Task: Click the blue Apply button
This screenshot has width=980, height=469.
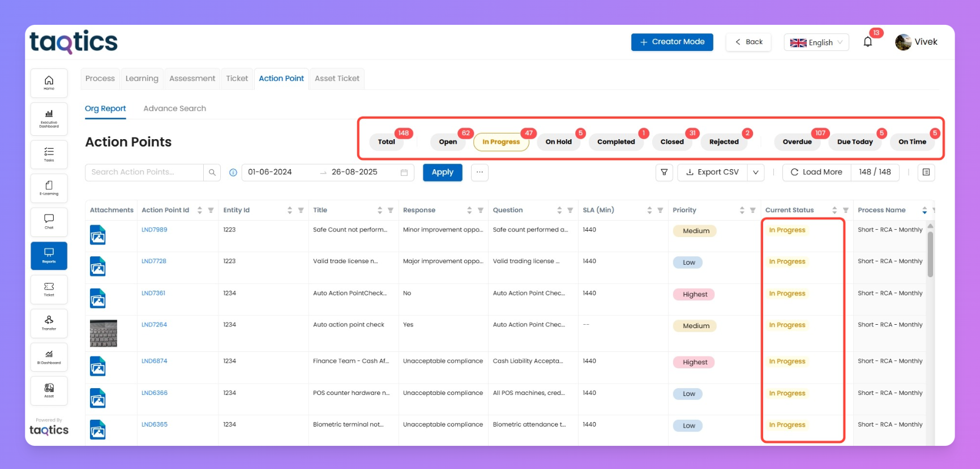Action: (442, 173)
